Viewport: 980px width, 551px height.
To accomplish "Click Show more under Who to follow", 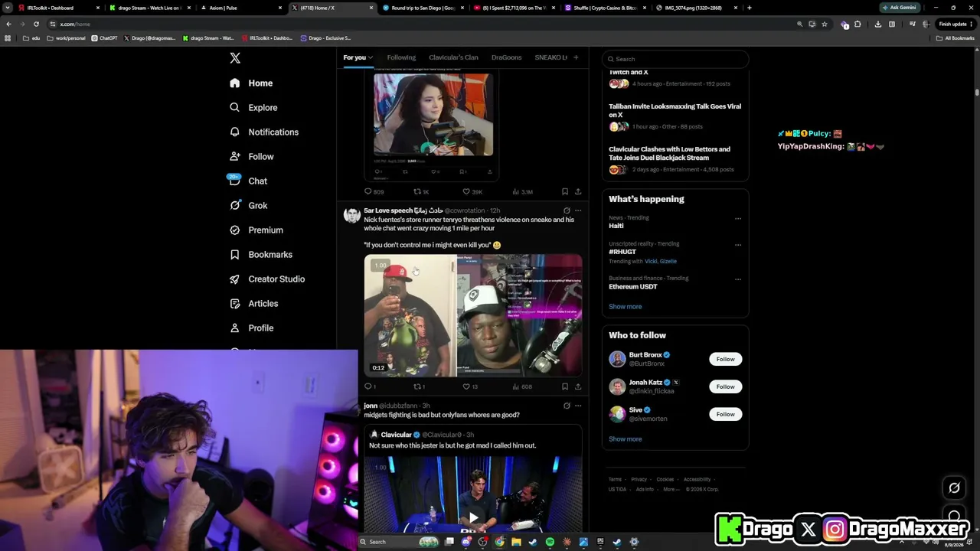I will coord(625,439).
